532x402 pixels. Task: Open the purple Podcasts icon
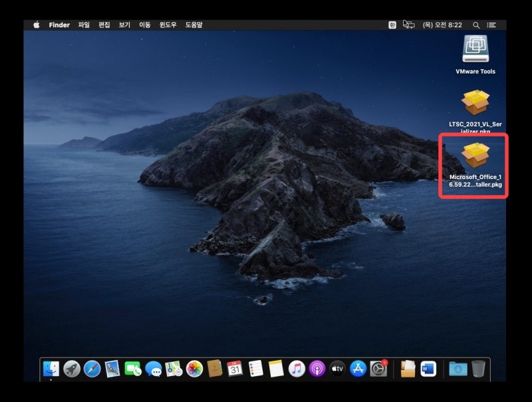coord(317,369)
